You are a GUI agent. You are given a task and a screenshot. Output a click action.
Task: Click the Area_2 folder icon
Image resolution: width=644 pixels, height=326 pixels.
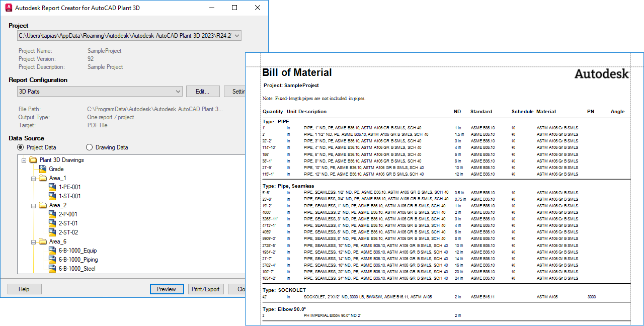click(x=43, y=205)
